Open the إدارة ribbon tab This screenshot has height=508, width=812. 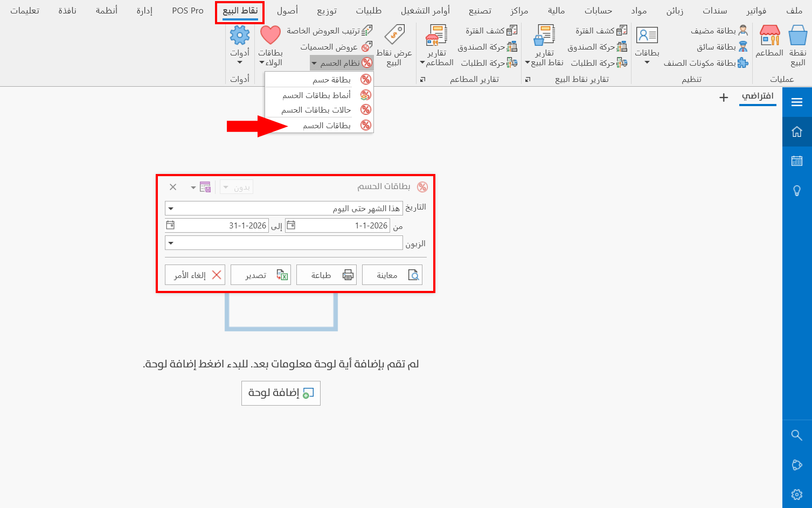tap(144, 11)
